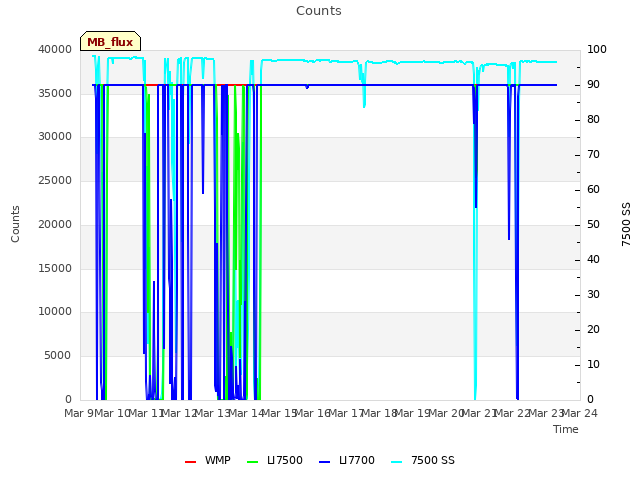
Task: Click the 30 tick on right axis
Action: 593,294
